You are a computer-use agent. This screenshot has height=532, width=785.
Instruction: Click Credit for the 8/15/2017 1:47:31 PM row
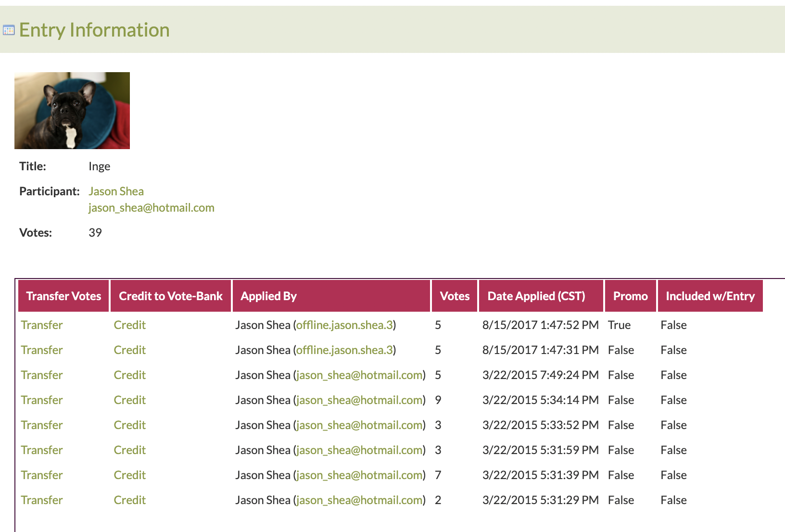[x=130, y=350]
